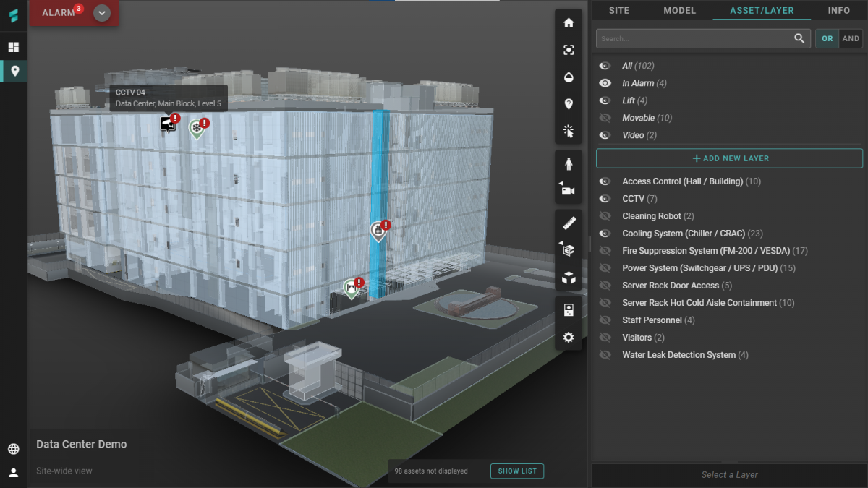Click the globe language icon
Image resolution: width=868 pixels, height=488 pixels.
click(x=14, y=449)
